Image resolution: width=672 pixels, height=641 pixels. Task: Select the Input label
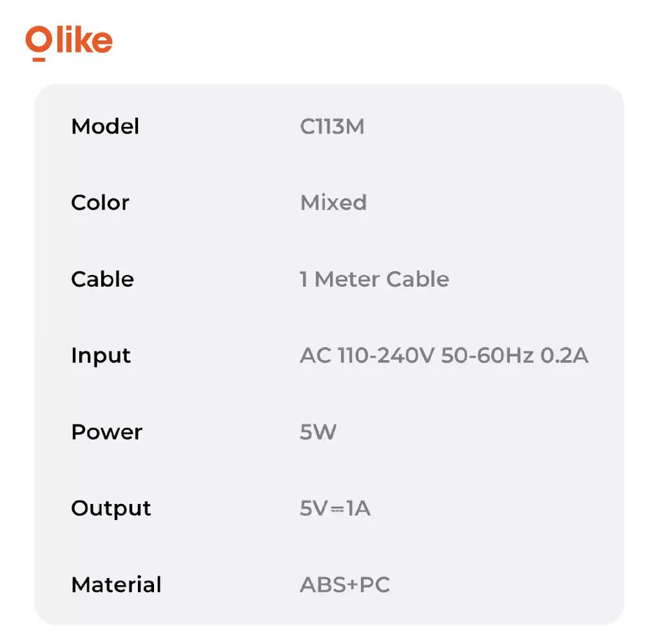pyautogui.click(x=101, y=356)
